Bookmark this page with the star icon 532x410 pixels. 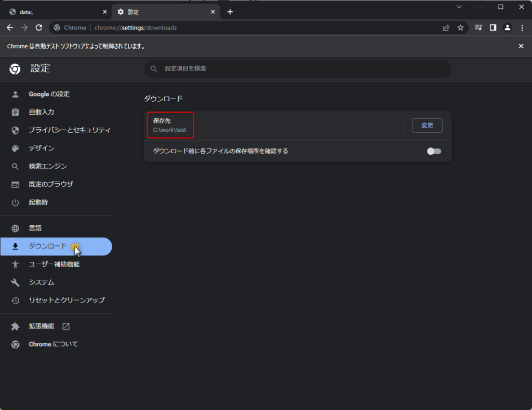pyautogui.click(x=460, y=28)
